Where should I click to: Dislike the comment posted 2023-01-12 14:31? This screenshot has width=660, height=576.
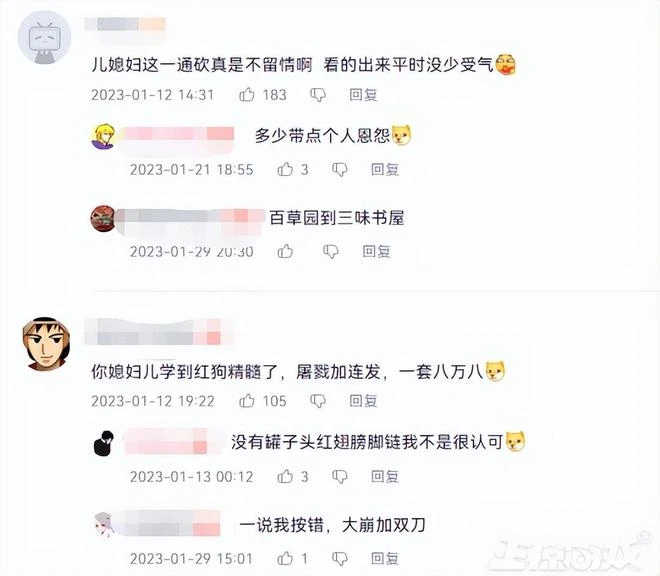(x=318, y=95)
